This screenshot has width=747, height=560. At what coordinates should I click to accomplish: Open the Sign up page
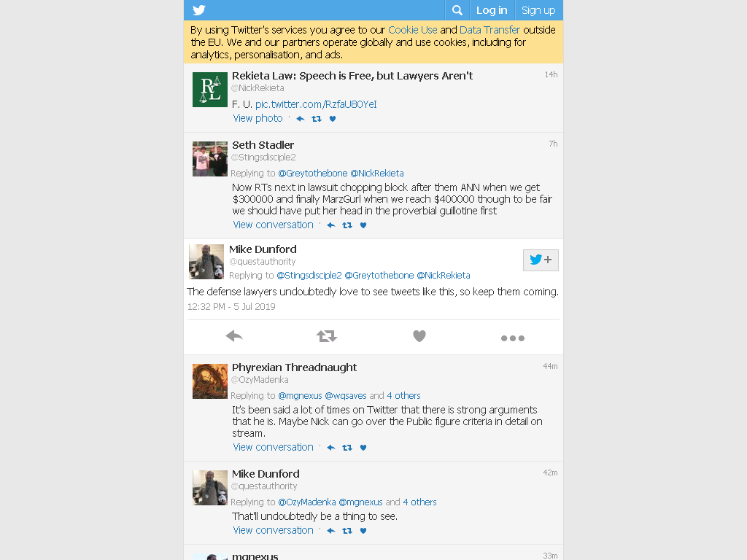538,10
